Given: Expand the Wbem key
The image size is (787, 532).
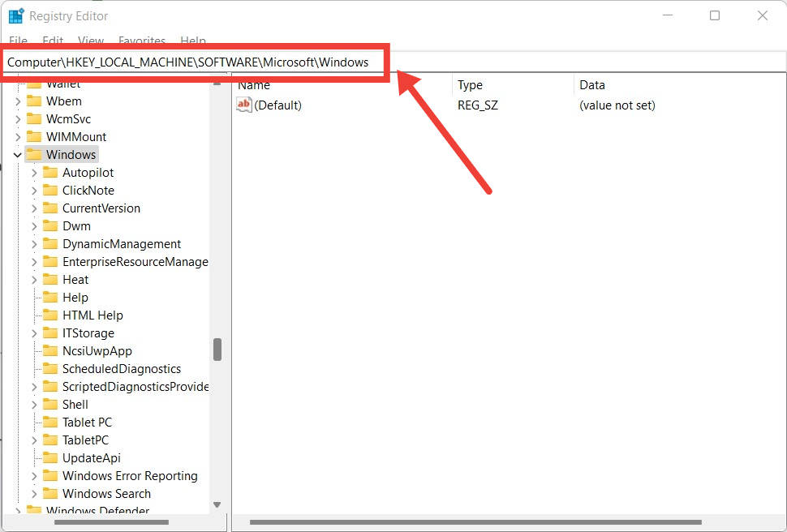Looking at the screenshot, I should pos(18,101).
